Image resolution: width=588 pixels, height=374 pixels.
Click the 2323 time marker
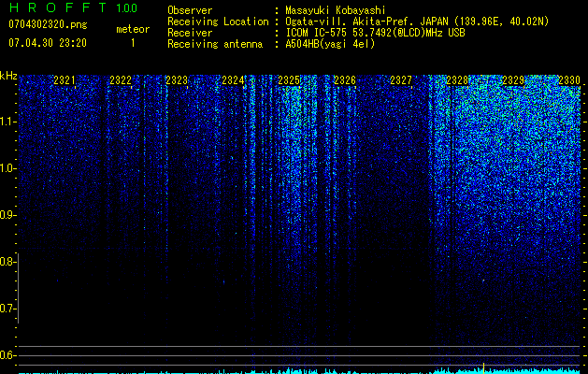pos(177,79)
